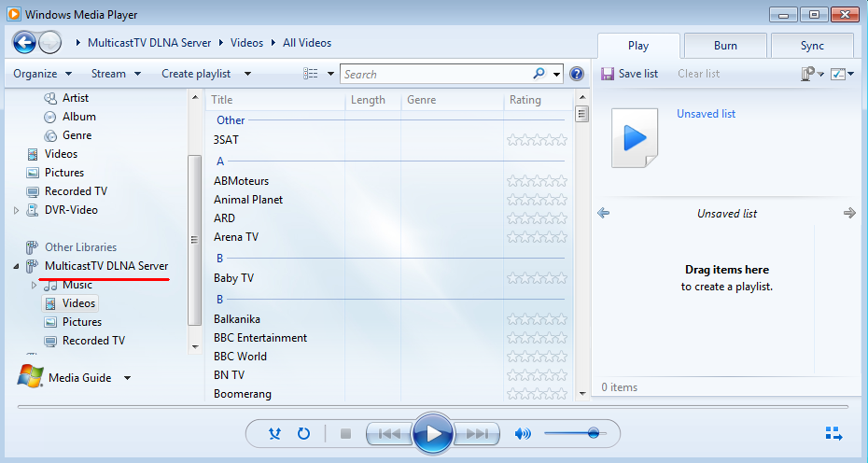Open the Sync tab

812,46
